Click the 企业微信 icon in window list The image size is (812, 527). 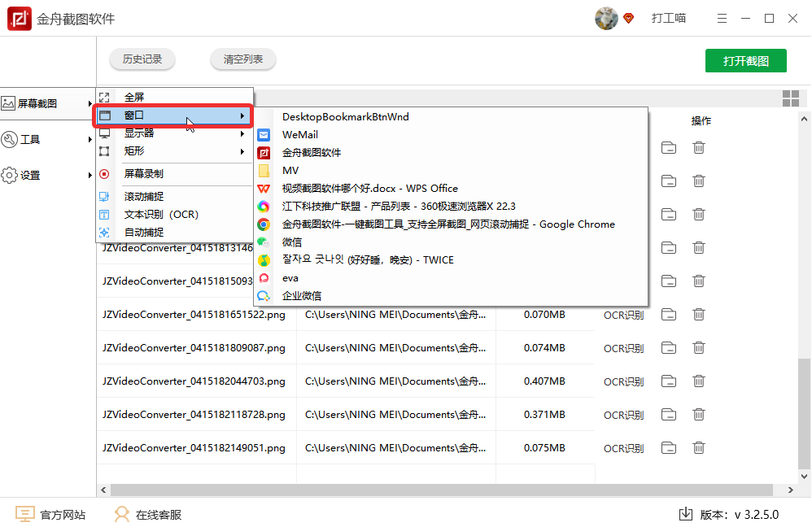coord(264,295)
